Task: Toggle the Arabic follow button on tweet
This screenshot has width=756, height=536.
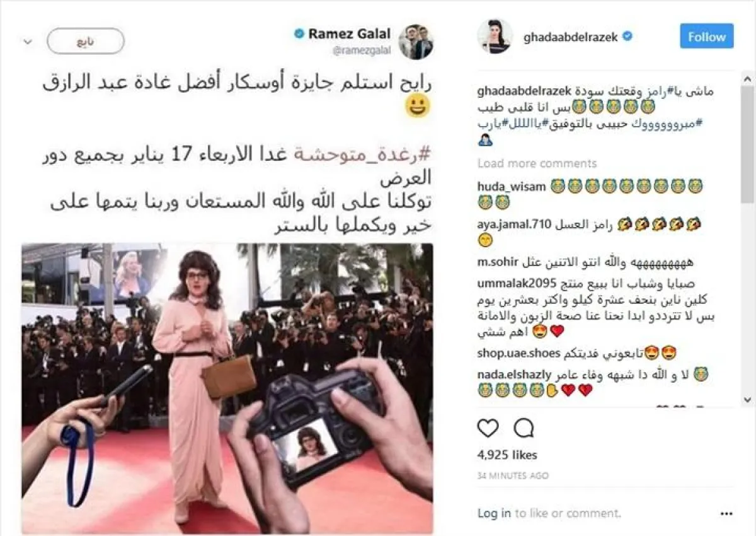Action: pos(85,42)
